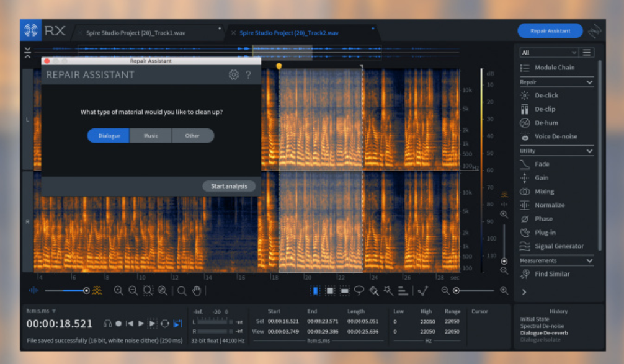Image resolution: width=624 pixels, height=364 pixels.
Task: Click the vertical frequency zoom slider handle
Action: click(x=504, y=261)
